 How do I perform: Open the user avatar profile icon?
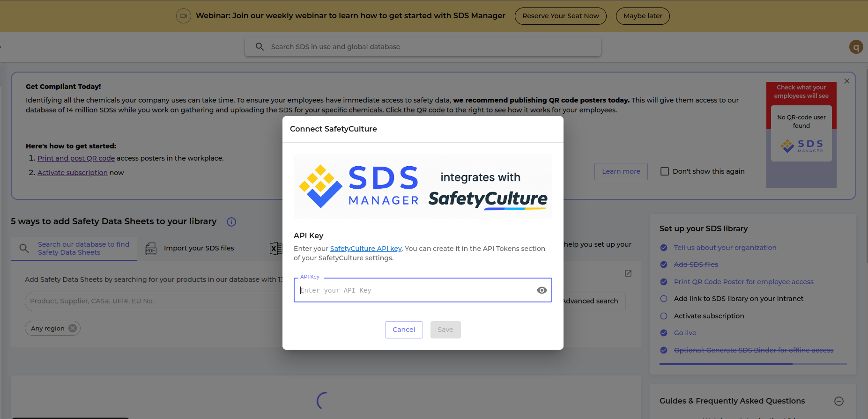click(x=856, y=47)
